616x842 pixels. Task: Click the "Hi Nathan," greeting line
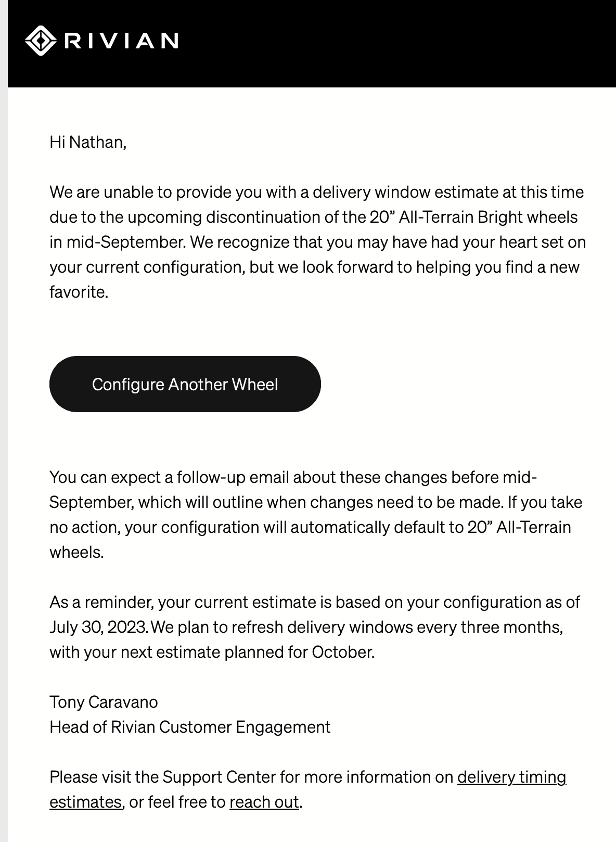tap(88, 142)
